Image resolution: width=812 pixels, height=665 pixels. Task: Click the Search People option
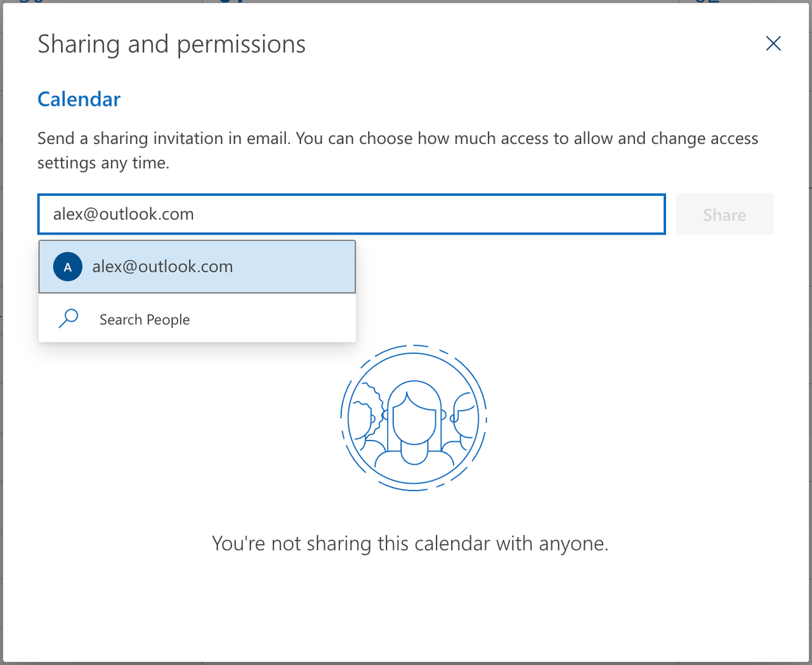[197, 319]
